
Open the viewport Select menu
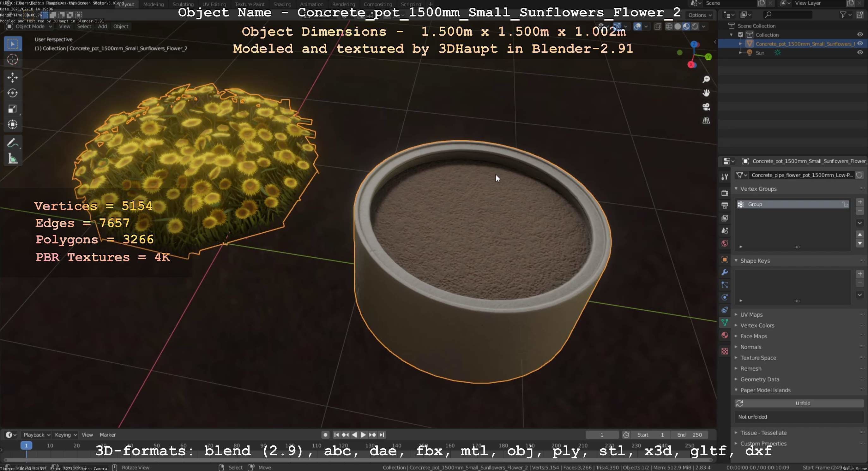pyautogui.click(x=84, y=26)
